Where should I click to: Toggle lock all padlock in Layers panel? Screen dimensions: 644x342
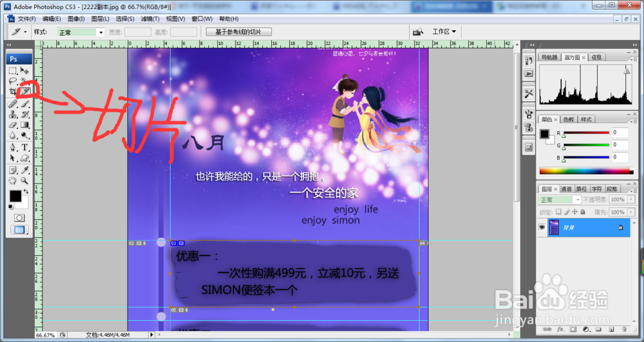(x=583, y=212)
